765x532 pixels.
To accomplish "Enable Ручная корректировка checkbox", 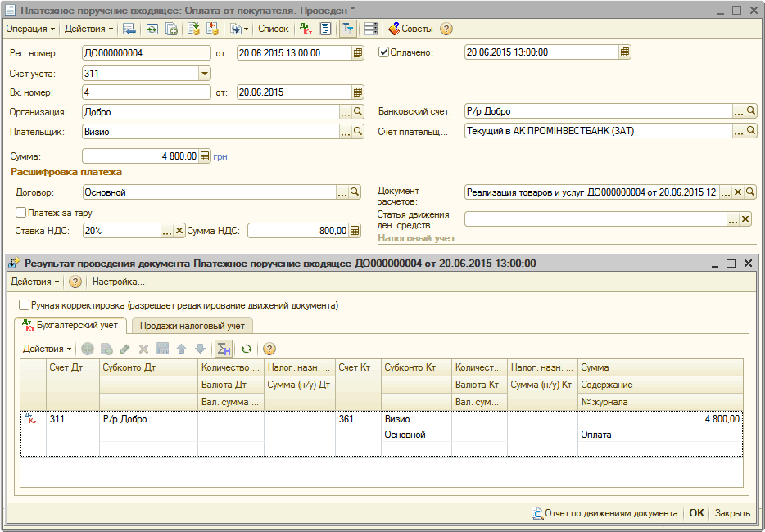I will click(24, 305).
